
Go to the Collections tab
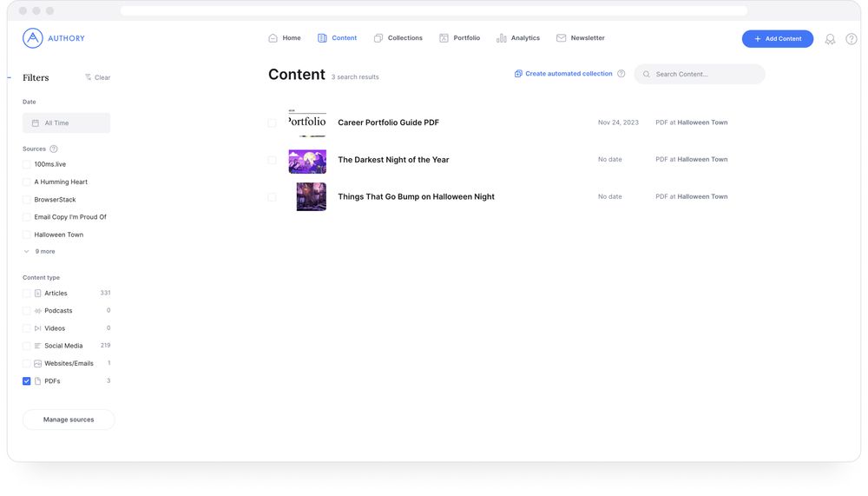[398, 38]
